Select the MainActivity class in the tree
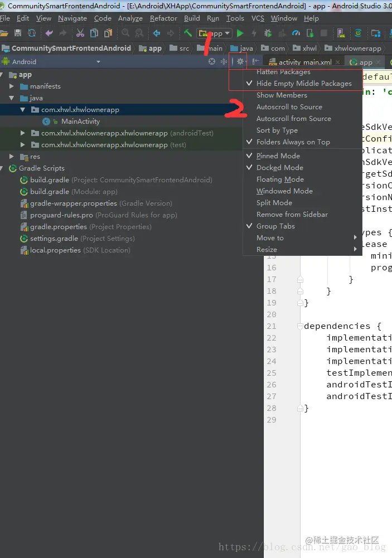The width and height of the screenshot is (392, 558). click(x=80, y=122)
